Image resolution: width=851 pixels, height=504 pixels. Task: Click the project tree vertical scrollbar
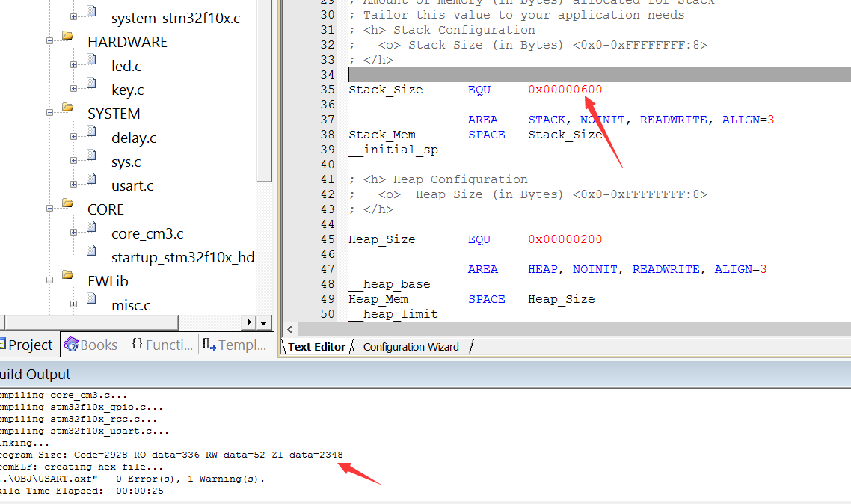[x=264, y=91]
